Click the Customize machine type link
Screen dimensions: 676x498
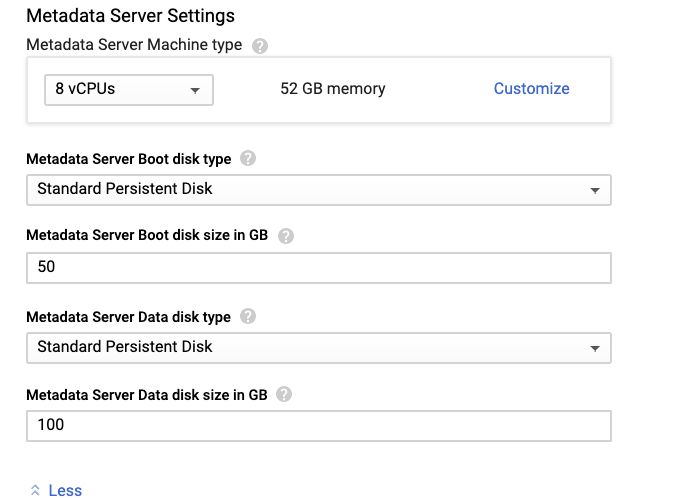pyautogui.click(x=531, y=89)
